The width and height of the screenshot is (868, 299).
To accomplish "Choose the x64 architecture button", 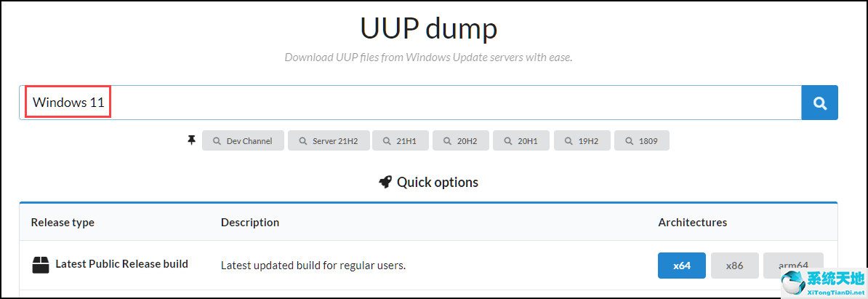I will pyautogui.click(x=681, y=266).
